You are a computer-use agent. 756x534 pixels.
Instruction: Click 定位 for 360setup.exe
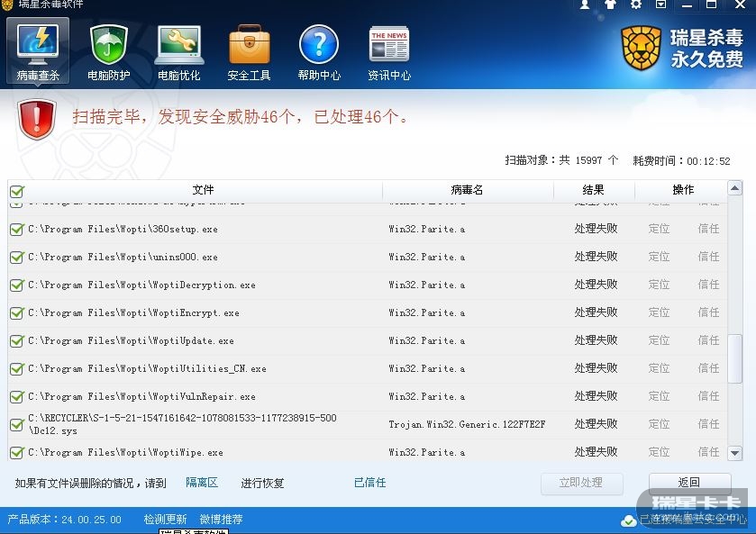click(659, 229)
